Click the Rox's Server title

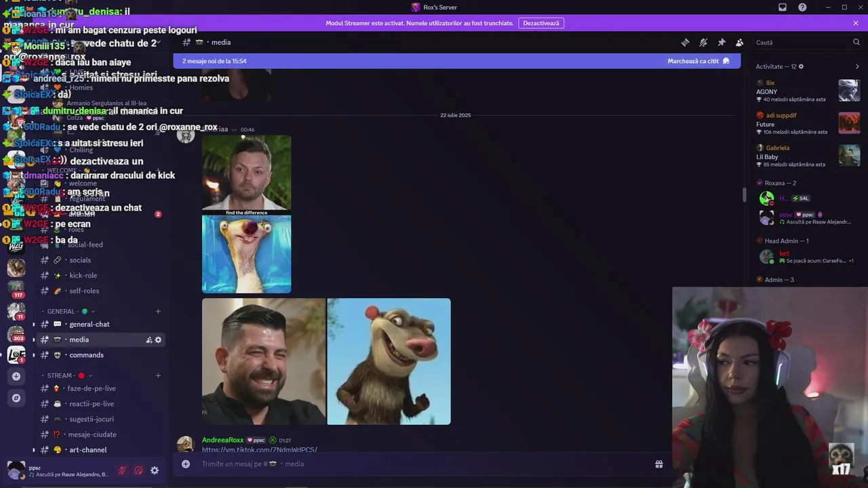pyautogui.click(x=440, y=7)
